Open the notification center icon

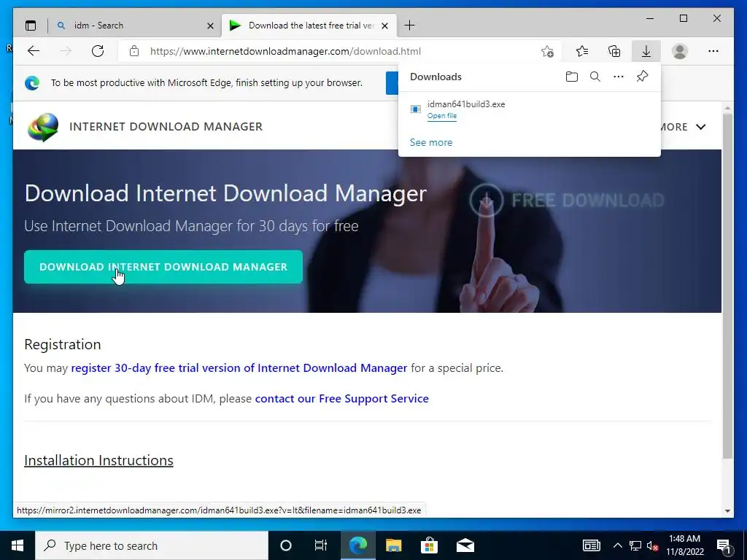(x=724, y=545)
